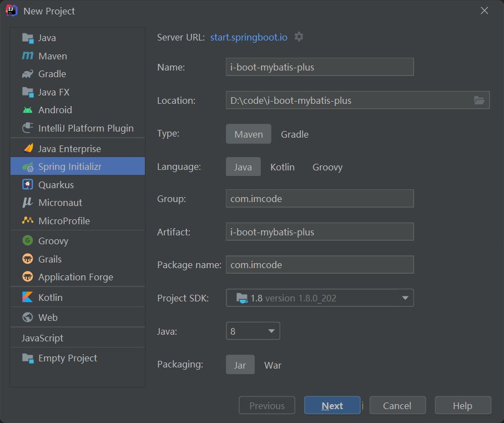This screenshot has height=423, width=504.
Task: Click the Android robot icon
Action: [x=27, y=110]
